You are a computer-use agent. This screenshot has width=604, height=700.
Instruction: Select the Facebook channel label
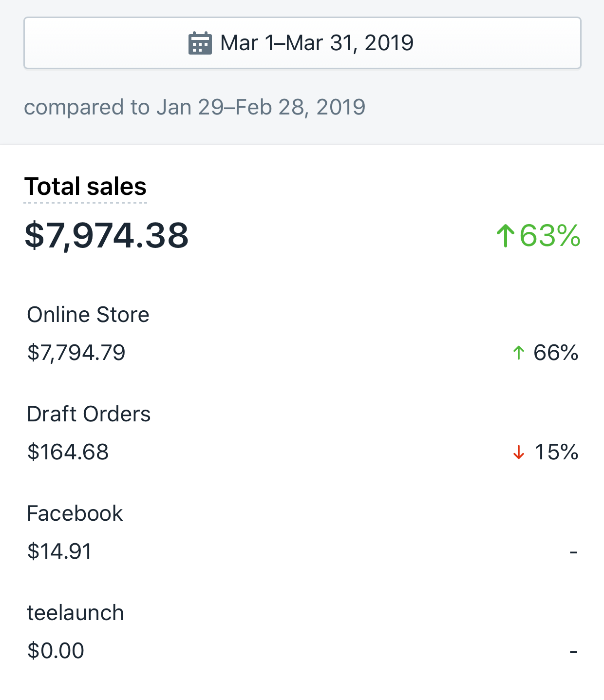pos(75,513)
